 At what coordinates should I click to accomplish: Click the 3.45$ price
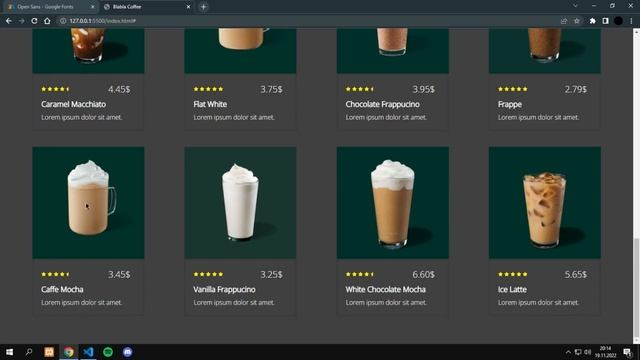[x=119, y=274]
